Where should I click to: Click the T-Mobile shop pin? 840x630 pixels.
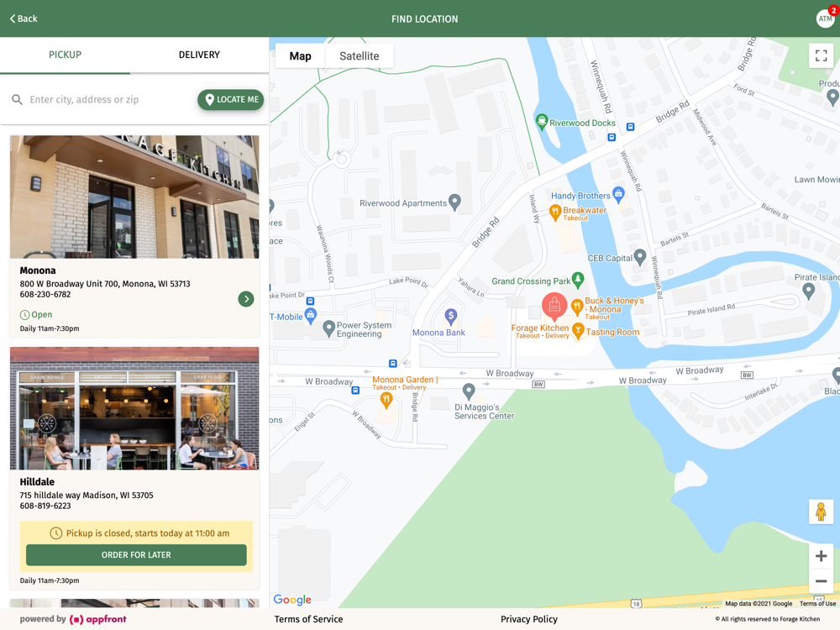pyautogui.click(x=310, y=316)
